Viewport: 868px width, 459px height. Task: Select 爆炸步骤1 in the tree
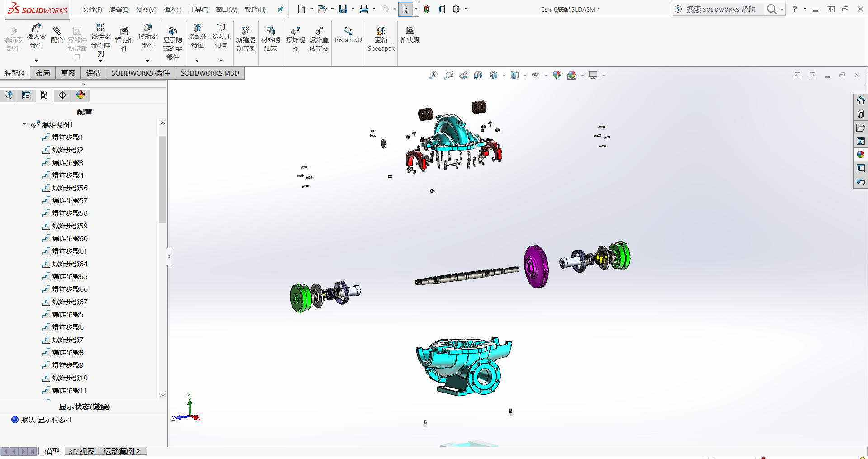tap(68, 137)
